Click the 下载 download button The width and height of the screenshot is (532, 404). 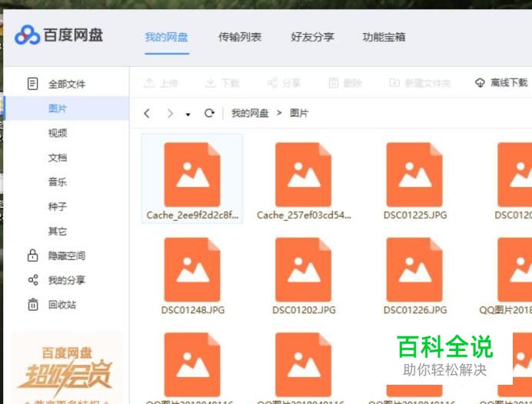[222, 83]
